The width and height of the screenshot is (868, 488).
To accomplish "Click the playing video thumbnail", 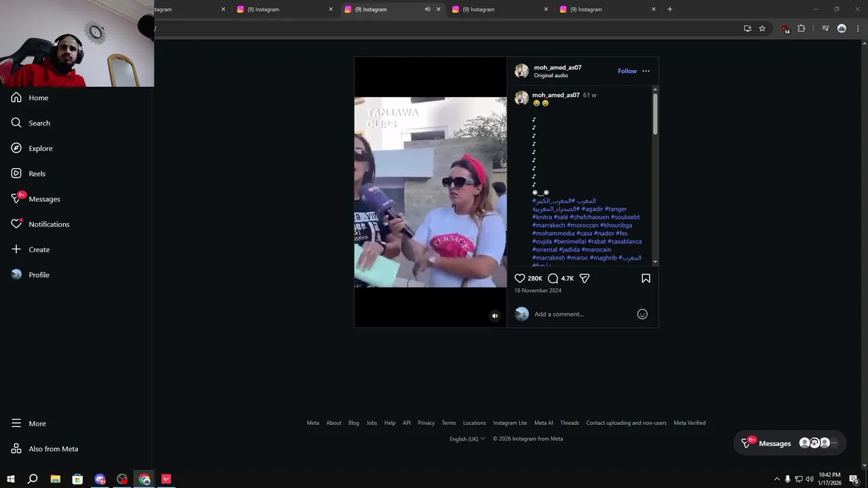I will coord(431,192).
